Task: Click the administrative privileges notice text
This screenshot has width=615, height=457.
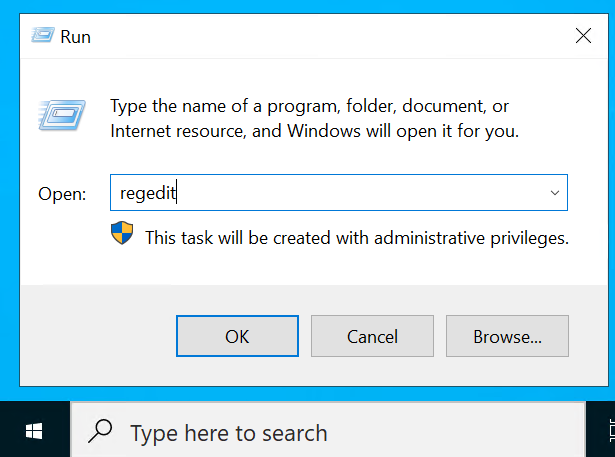Action: [356, 238]
